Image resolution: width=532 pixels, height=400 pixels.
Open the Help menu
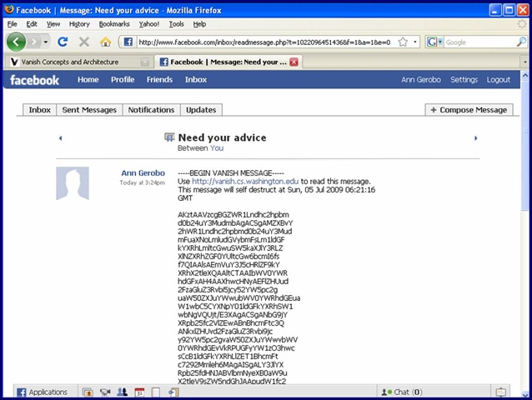[x=199, y=24]
